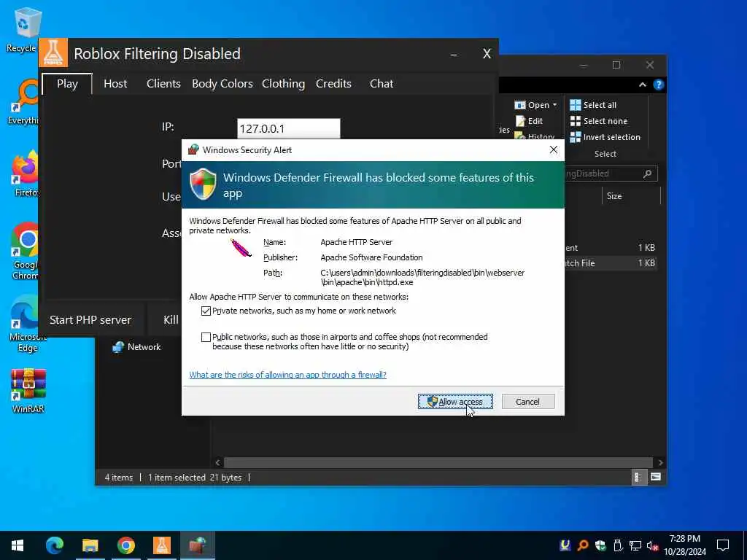747x560 pixels.
Task: Click the left arrow of the Explorer horizontal scrollbar
Action: tap(217, 462)
